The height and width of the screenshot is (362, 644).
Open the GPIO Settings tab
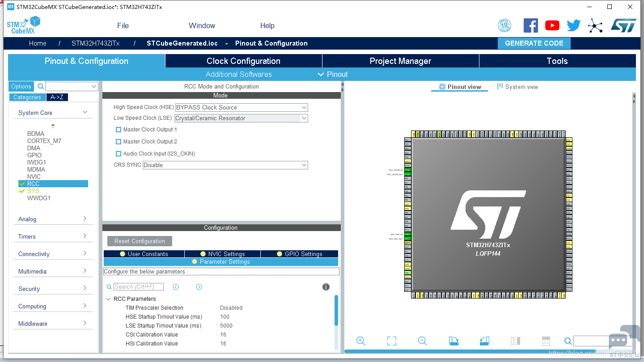tap(299, 254)
